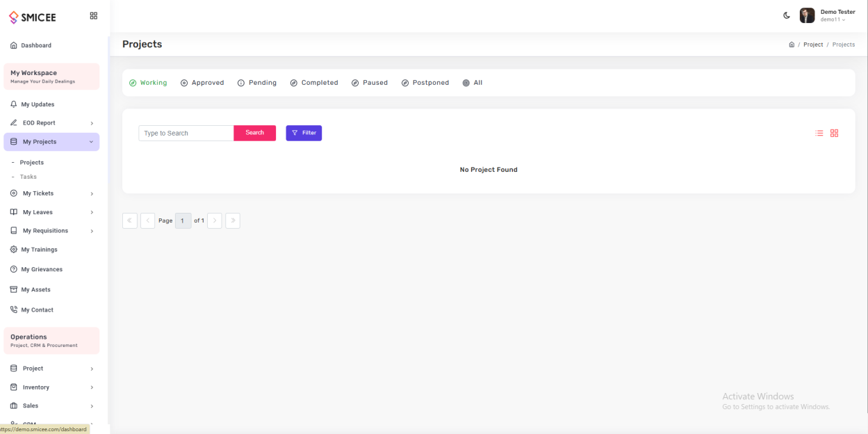Go to next page button
868x434 pixels.
(x=215, y=220)
